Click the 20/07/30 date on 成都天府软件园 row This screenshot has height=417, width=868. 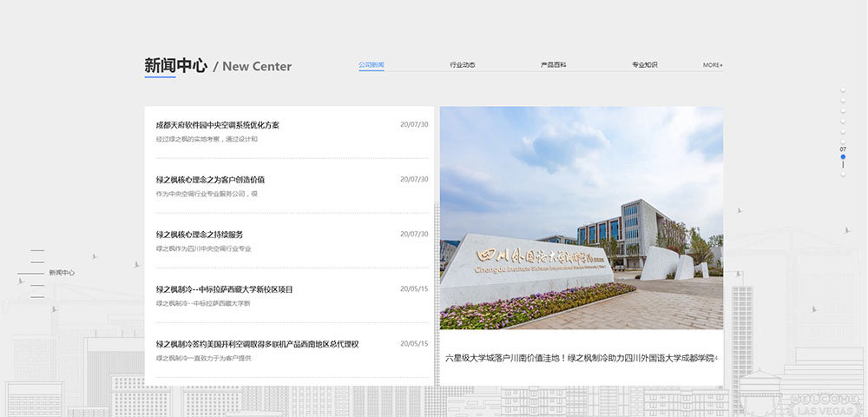pos(414,124)
